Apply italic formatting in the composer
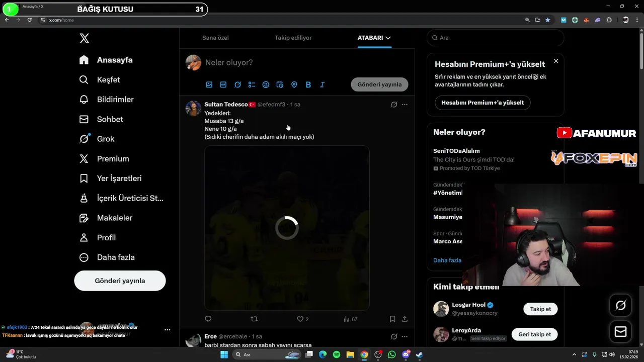This screenshot has height=362, width=644. point(323,84)
